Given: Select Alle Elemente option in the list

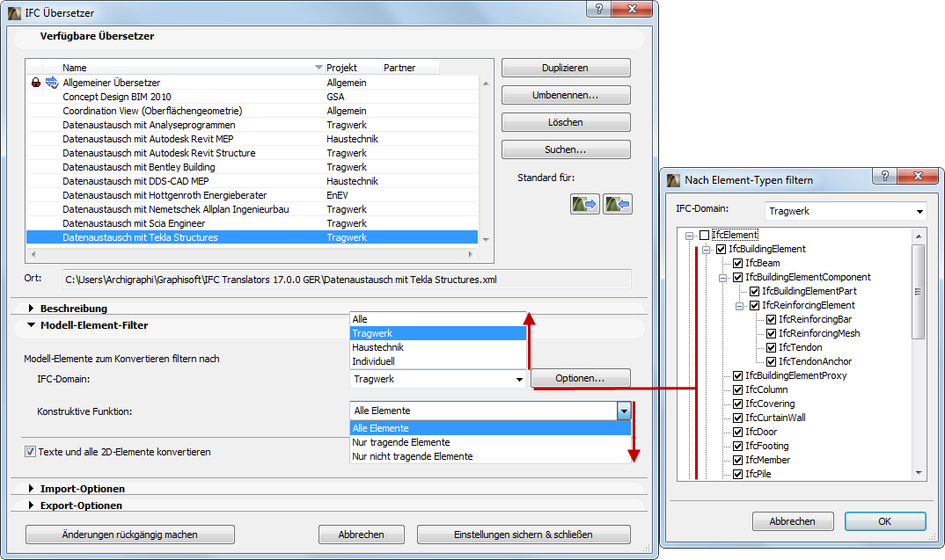Looking at the screenshot, I should [x=491, y=428].
